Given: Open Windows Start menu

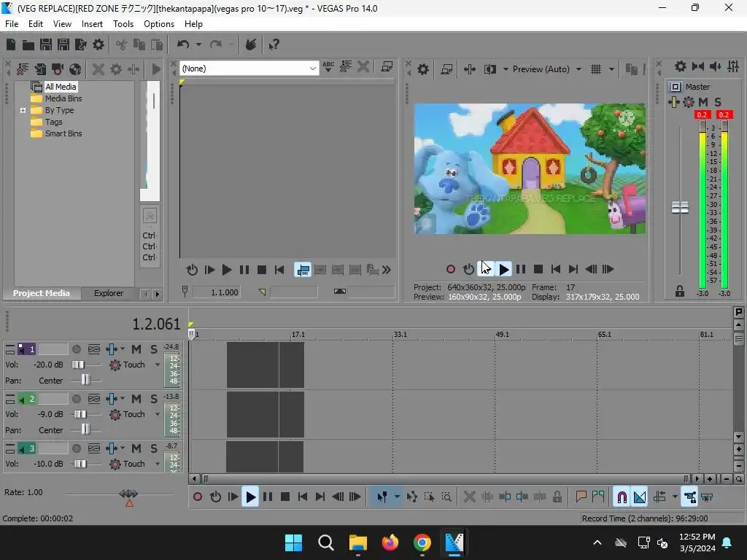Looking at the screenshot, I should (293, 542).
